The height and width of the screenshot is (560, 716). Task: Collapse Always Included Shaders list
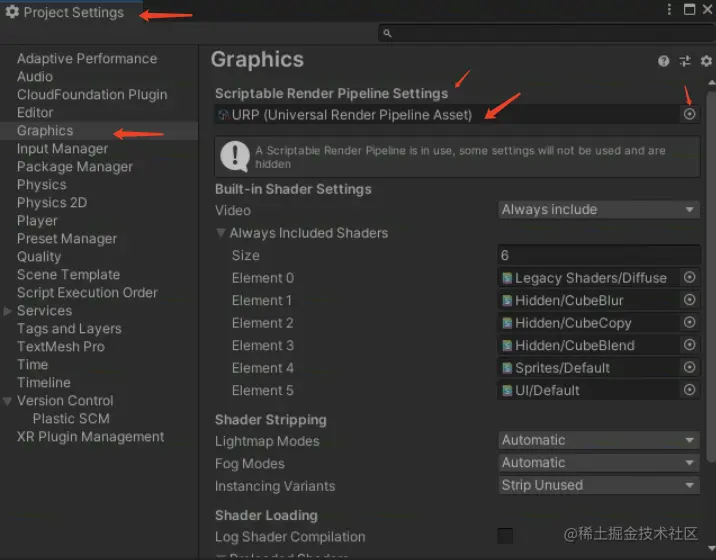[x=221, y=233]
